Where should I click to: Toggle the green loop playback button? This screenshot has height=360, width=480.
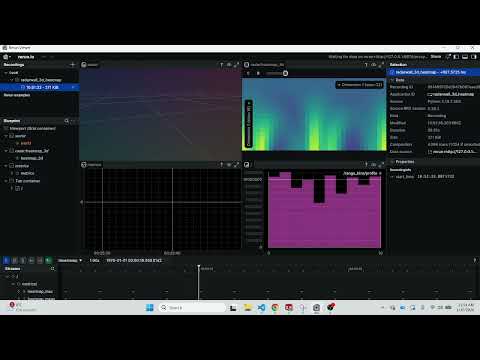48,260
